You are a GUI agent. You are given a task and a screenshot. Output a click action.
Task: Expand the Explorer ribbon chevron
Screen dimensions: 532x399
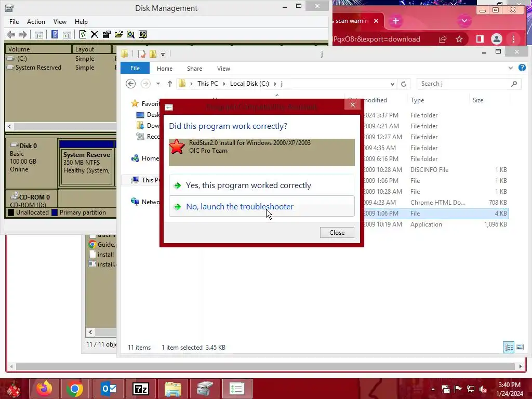click(510, 68)
